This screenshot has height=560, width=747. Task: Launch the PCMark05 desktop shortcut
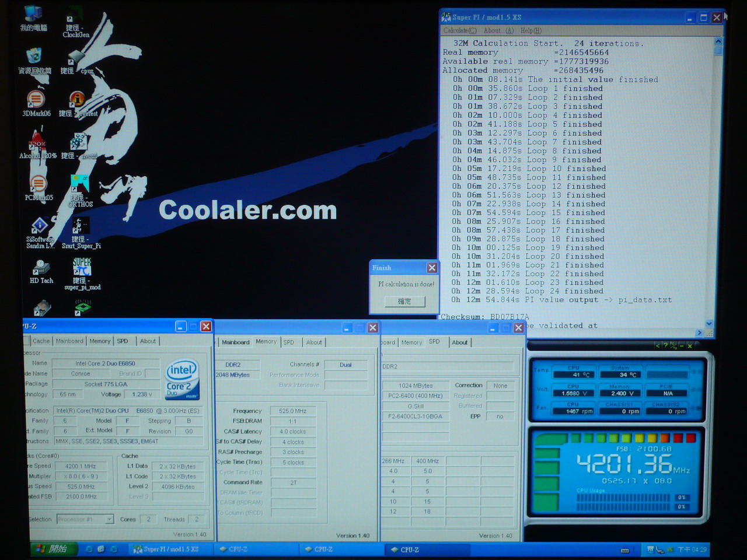click(39, 188)
